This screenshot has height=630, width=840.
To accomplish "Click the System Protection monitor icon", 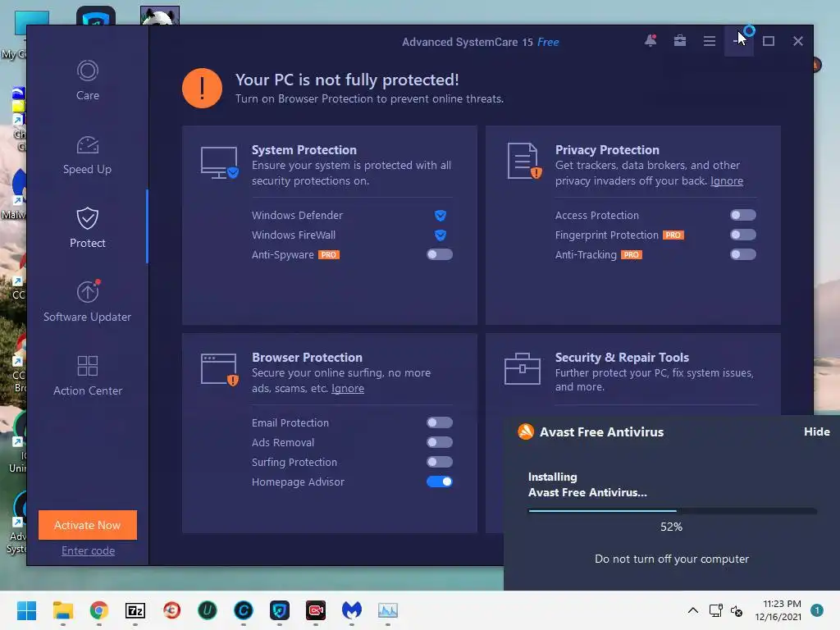I will pyautogui.click(x=219, y=162).
